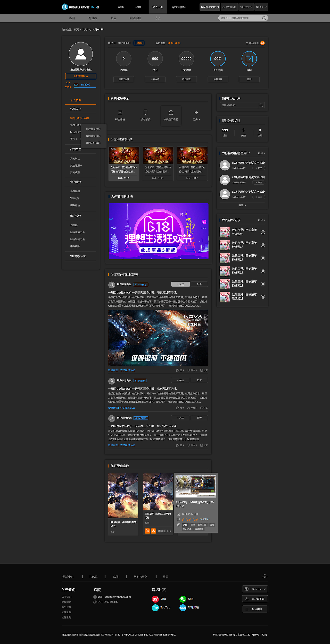Image resolution: width=330 pixels, height=644 pixels.
Task: Open the 6.18 理想生活狂欢节 banner
Action: [159, 231]
